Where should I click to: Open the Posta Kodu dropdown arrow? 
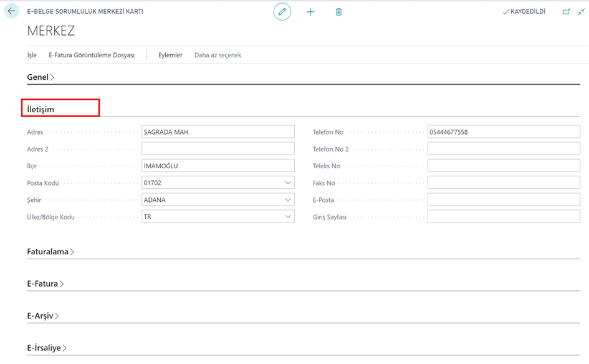[288, 183]
